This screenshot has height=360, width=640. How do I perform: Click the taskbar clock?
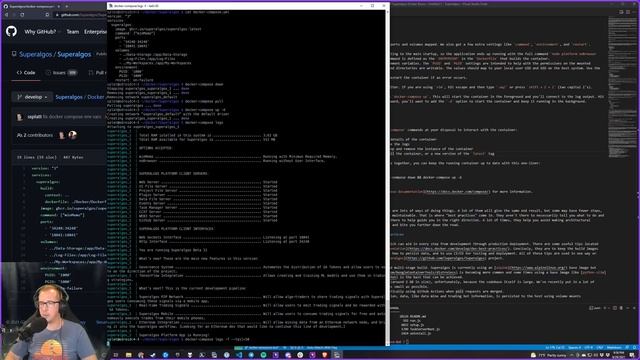pos(619,355)
